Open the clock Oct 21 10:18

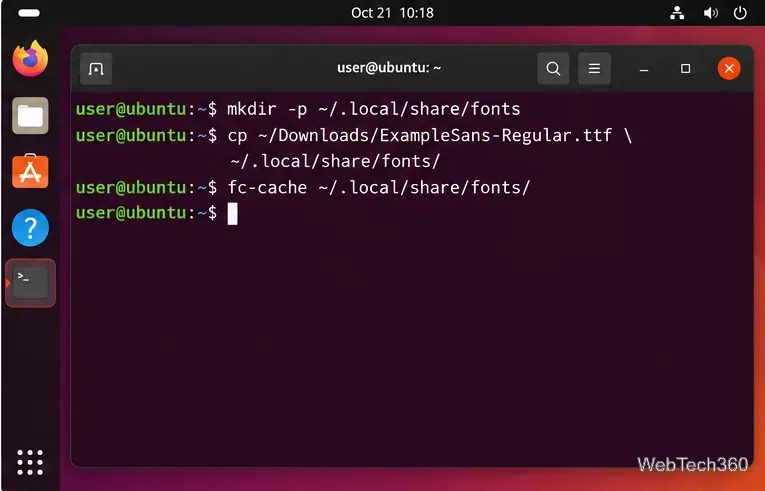point(392,13)
